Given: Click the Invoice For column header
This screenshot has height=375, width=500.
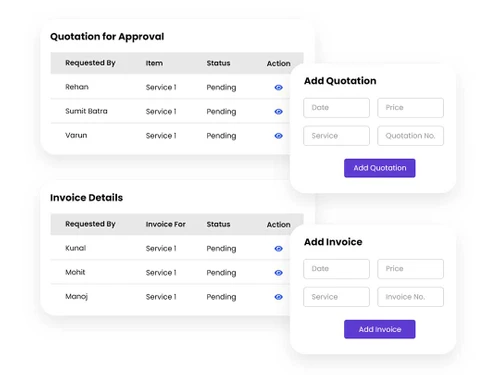Looking at the screenshot, I should point(166,224).
